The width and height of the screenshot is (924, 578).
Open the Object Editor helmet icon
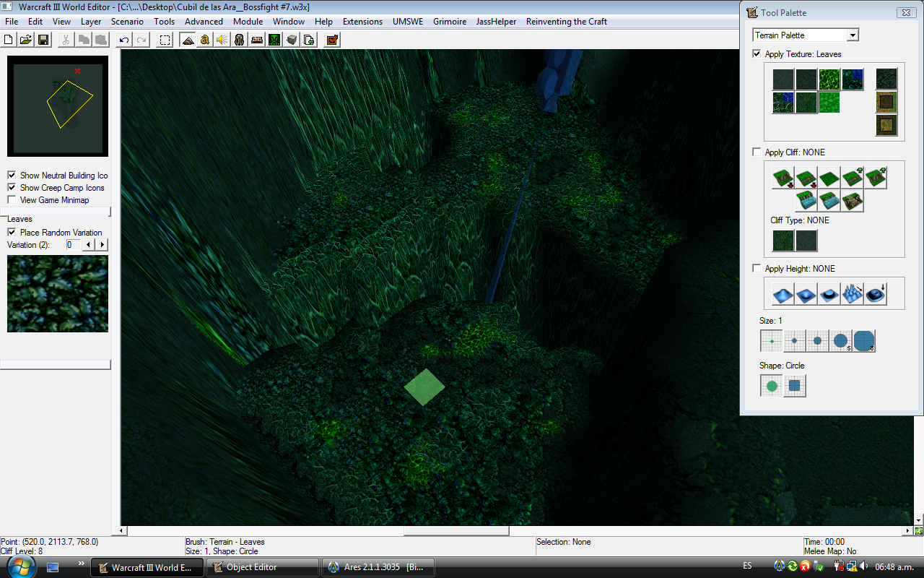[x=240, y=40]
